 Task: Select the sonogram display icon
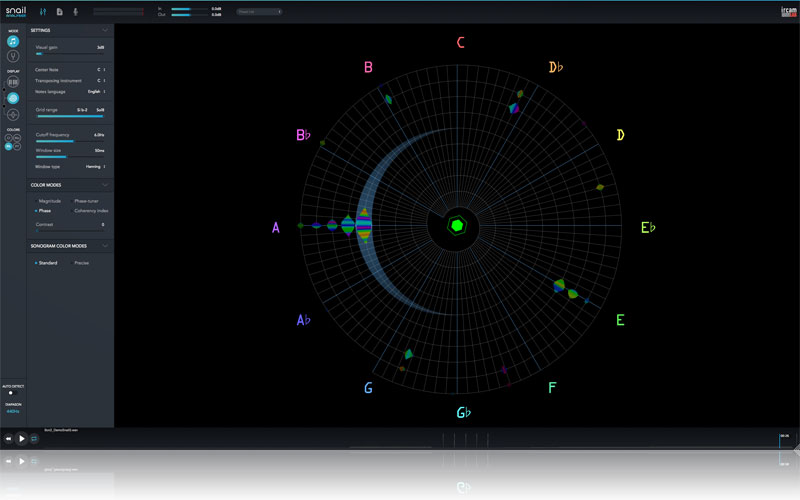[13, 82]
